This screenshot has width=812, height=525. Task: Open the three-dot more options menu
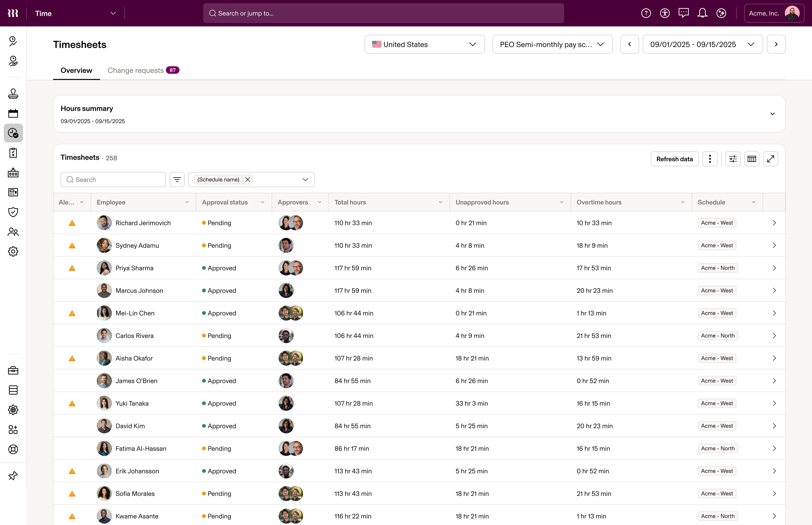click(710, 159)
